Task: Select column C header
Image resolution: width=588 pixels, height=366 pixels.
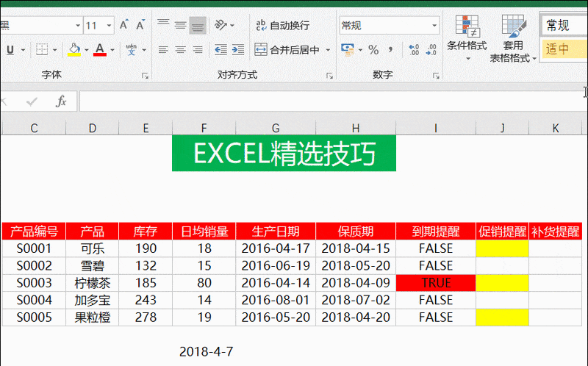Action: click(x=34, y=128)
